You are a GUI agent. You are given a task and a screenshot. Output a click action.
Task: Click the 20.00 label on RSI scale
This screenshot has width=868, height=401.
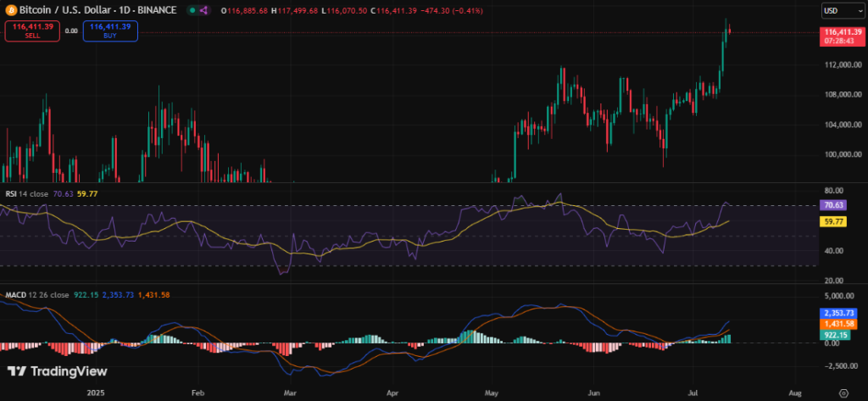pyautogui.click(x=832, y=281)
